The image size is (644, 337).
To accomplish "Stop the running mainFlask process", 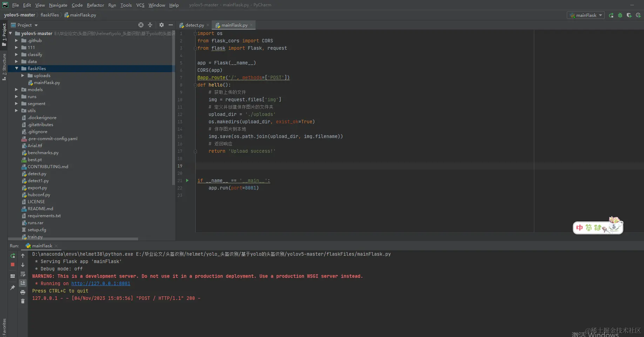I will point(13,264).
